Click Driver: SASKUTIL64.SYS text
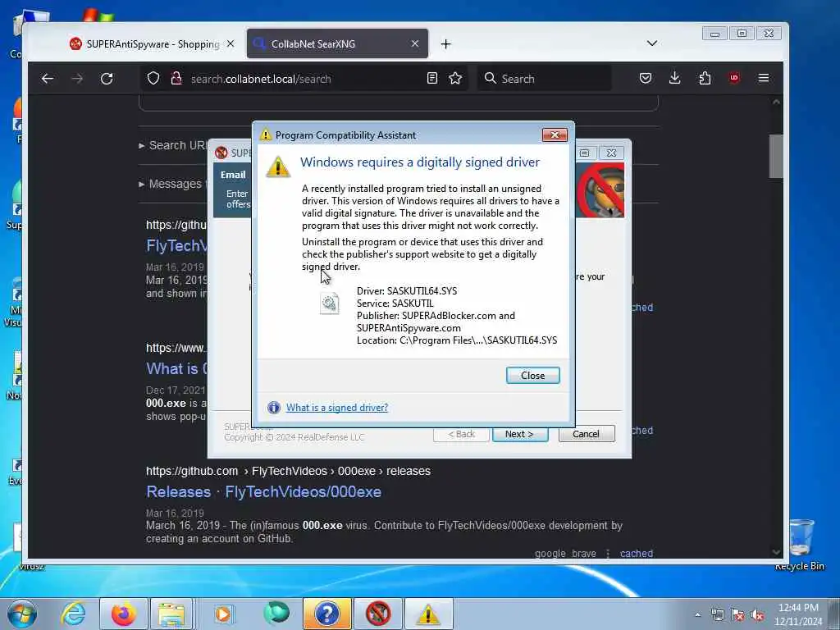Viewport: 840px width, 630px height. point(407,291)
